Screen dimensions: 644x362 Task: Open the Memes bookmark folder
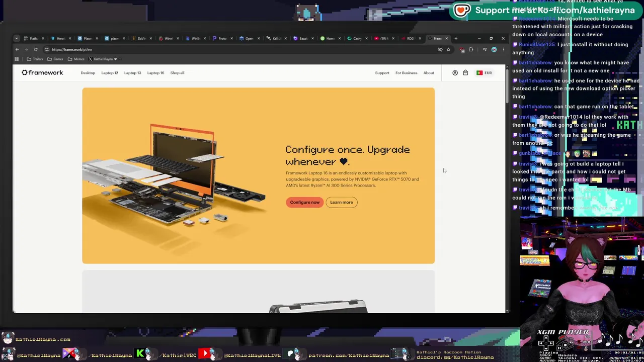pos(76,59)
